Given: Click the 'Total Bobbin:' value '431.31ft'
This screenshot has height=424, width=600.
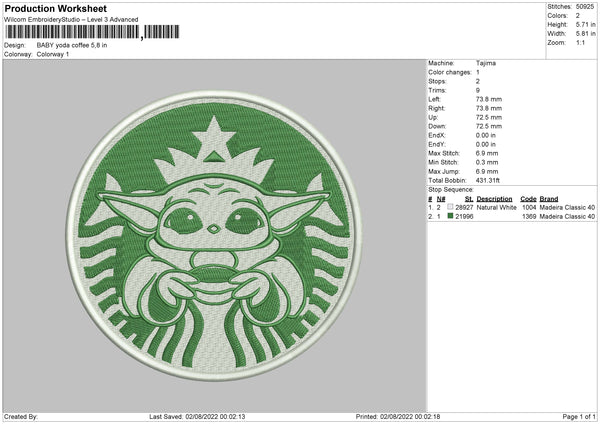Looking at the screenshot, I should (x=488, y=181).
